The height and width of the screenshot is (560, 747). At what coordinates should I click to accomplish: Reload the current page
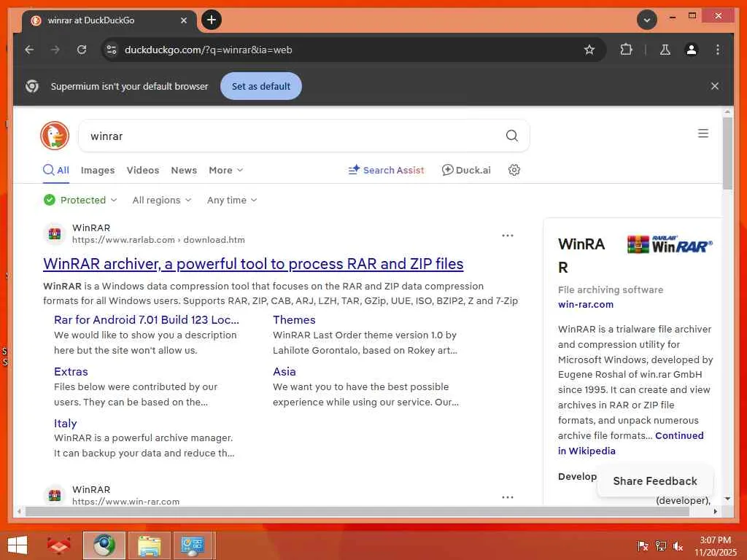point(82,50)
